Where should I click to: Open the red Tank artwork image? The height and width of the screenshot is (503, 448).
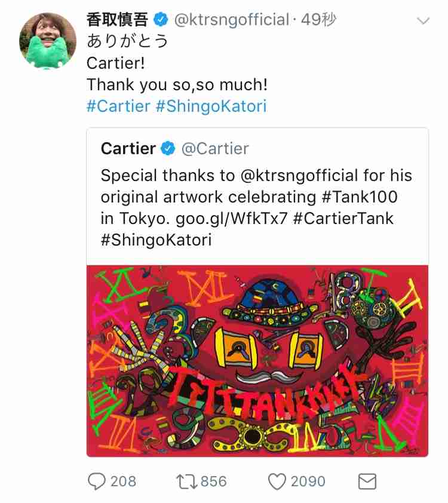(x=257, y=361)
